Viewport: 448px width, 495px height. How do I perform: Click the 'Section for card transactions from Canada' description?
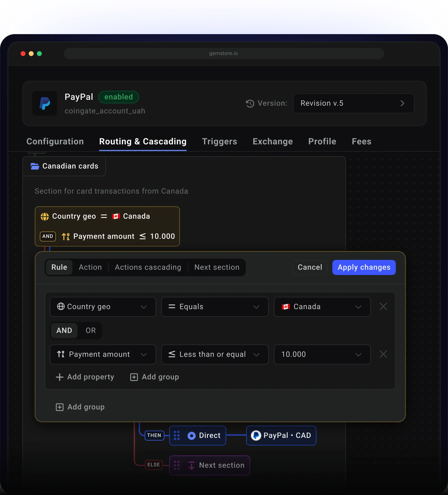111,191
